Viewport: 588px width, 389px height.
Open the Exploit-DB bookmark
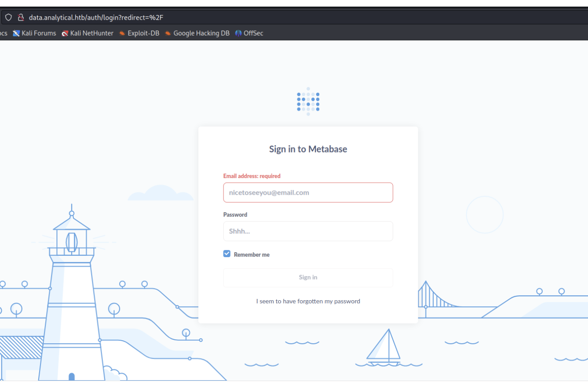coord(139,33)
